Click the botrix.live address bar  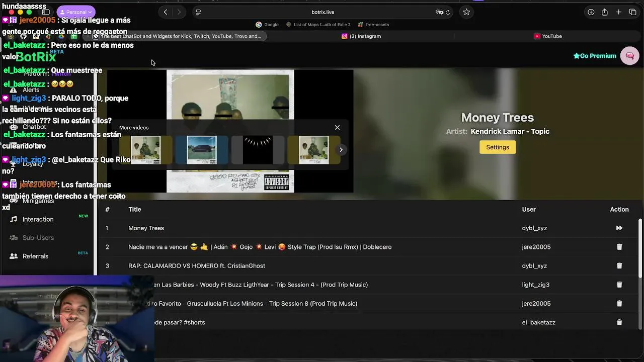pyautogui.click(x=323, y=12)
